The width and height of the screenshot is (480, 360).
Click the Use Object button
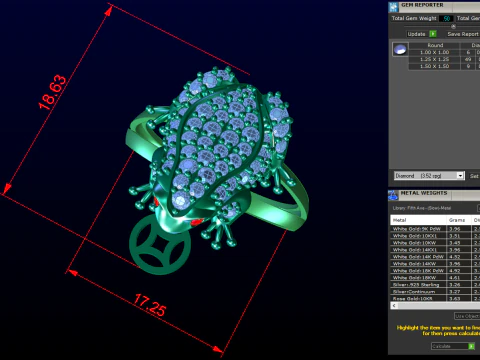click(x=467, y=316)
